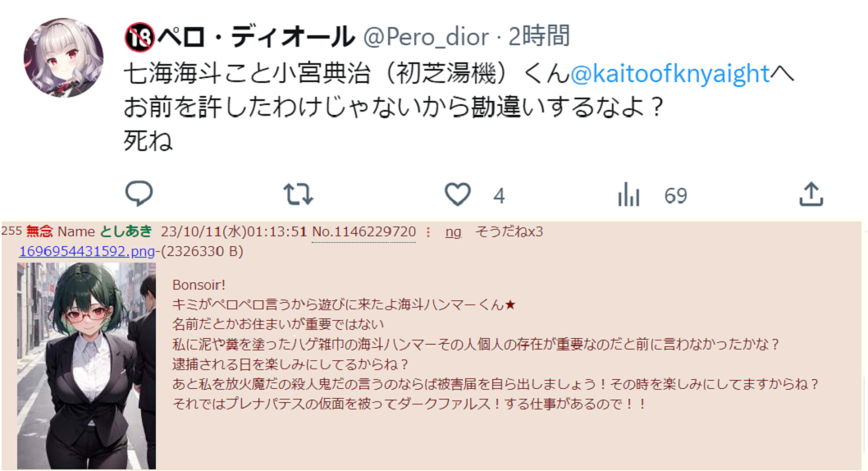Open the green-haired suit girl thumbnail
Image resolution: width=868 pixels, height=471 pixels.
pos(86,366)
